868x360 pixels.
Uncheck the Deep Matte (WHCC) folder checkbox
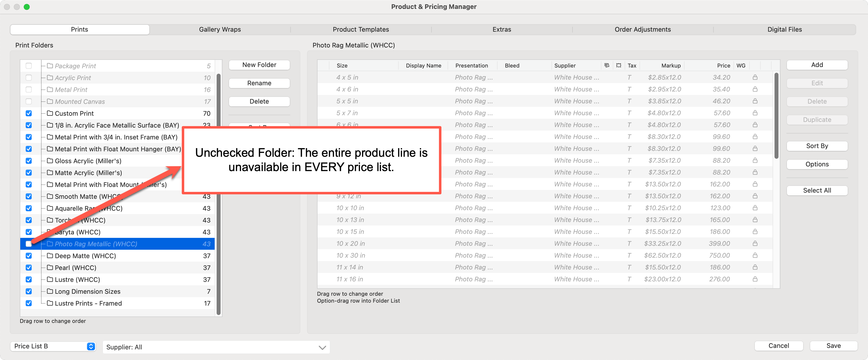pos(29,256)
